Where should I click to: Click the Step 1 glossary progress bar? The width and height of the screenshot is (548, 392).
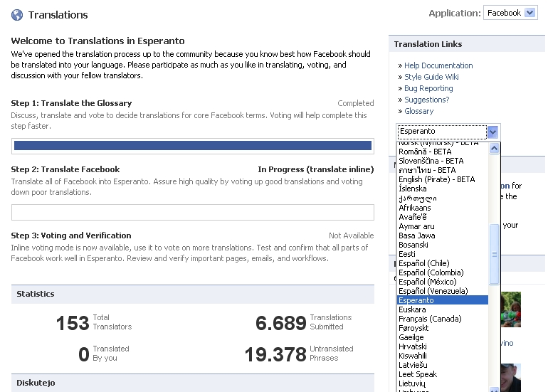[193, 146]
